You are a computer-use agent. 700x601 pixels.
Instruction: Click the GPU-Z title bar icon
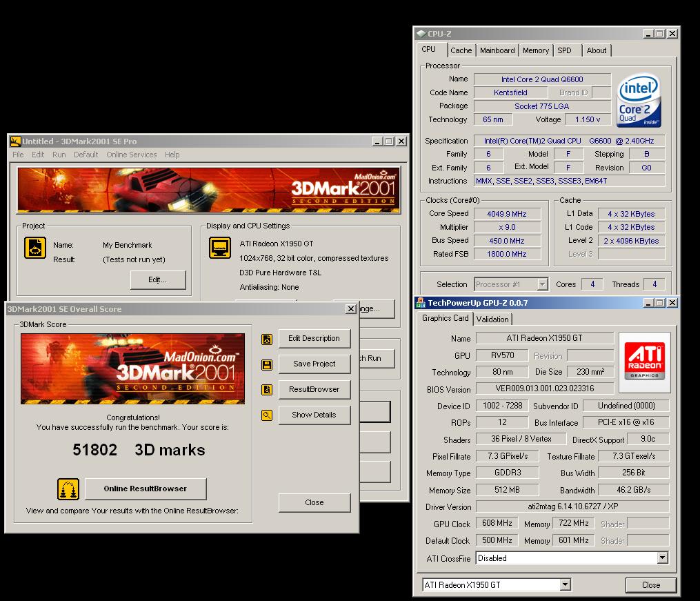click(421, 303)
